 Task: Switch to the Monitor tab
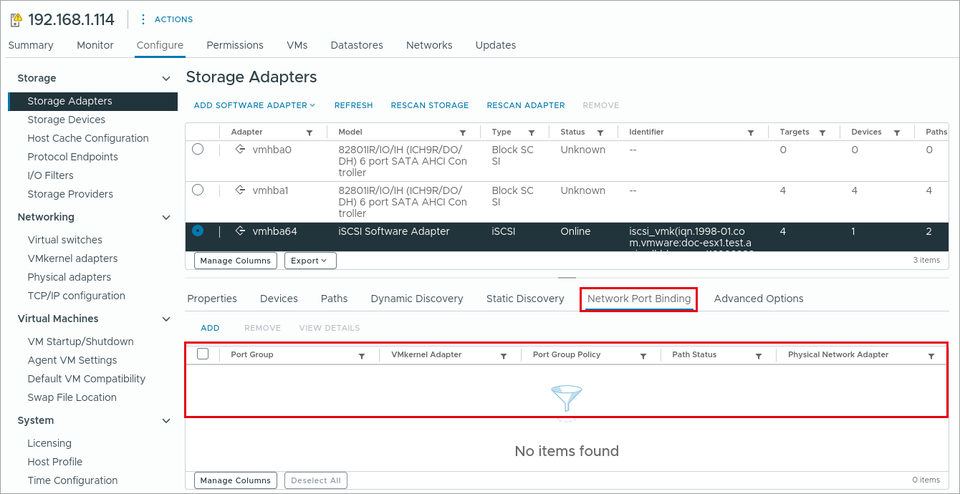tap(95, 45)
